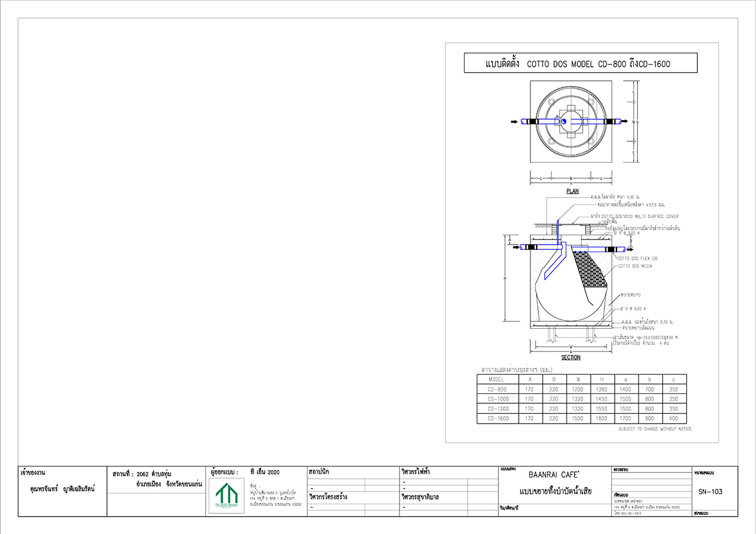Click the 'วิศวกรโครงสร้าง' heading
The height and width of the screenshot is (534, 756).
pyautogui.click(x=329, y=497)
